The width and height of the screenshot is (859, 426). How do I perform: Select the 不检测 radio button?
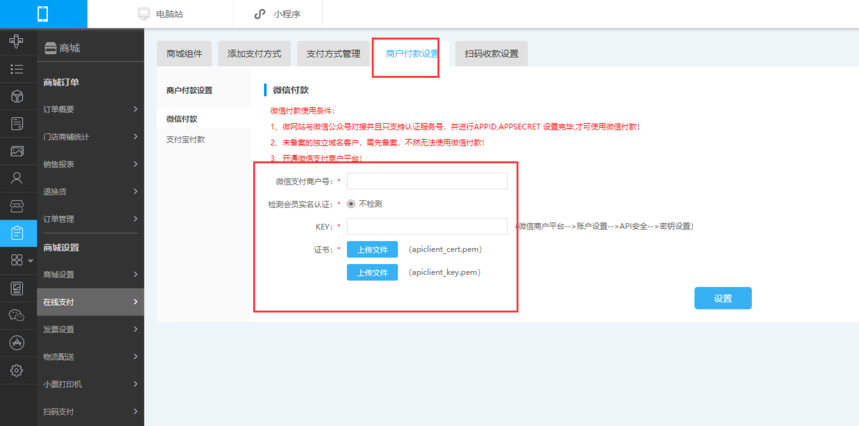pos(351,204)
